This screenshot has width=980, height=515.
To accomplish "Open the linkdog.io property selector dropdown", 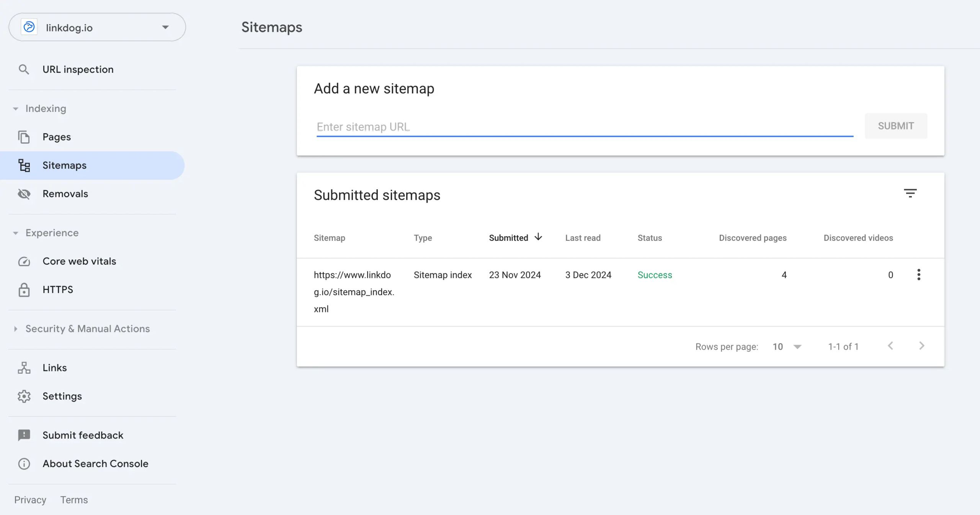I will pyautogui.click(x=97, y=27).
